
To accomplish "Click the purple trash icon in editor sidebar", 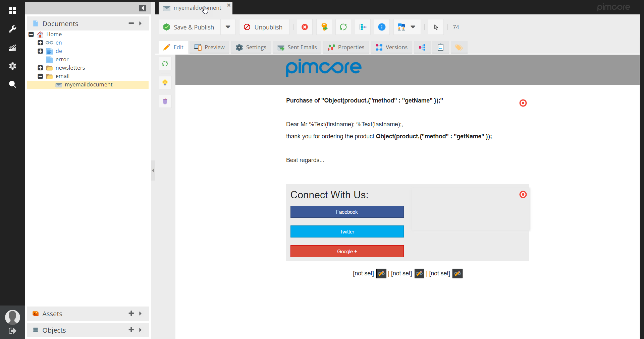I will tap(165, 101).
